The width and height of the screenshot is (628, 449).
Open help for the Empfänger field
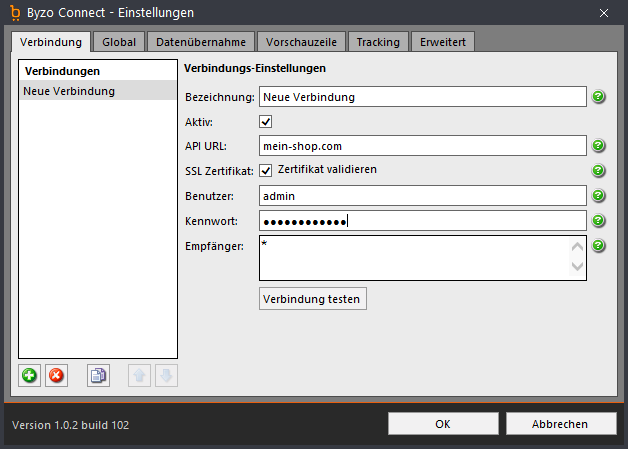coord(598,245)
